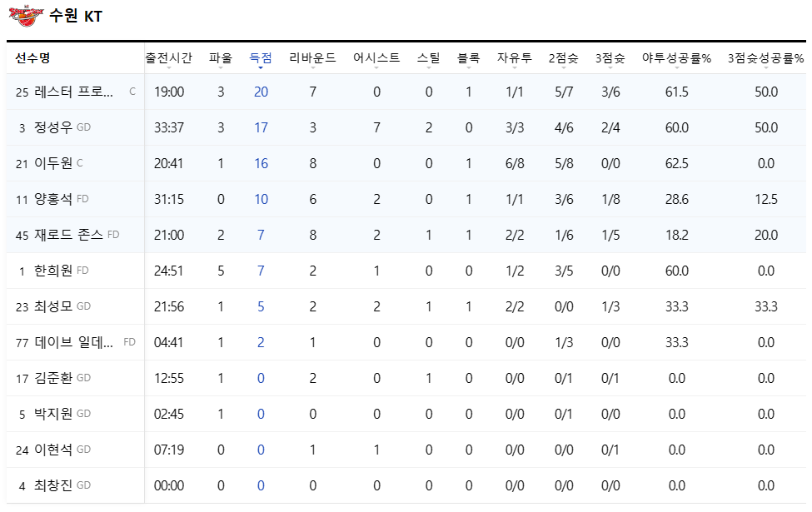Open player 양홍석 profile

pos(53,199)
